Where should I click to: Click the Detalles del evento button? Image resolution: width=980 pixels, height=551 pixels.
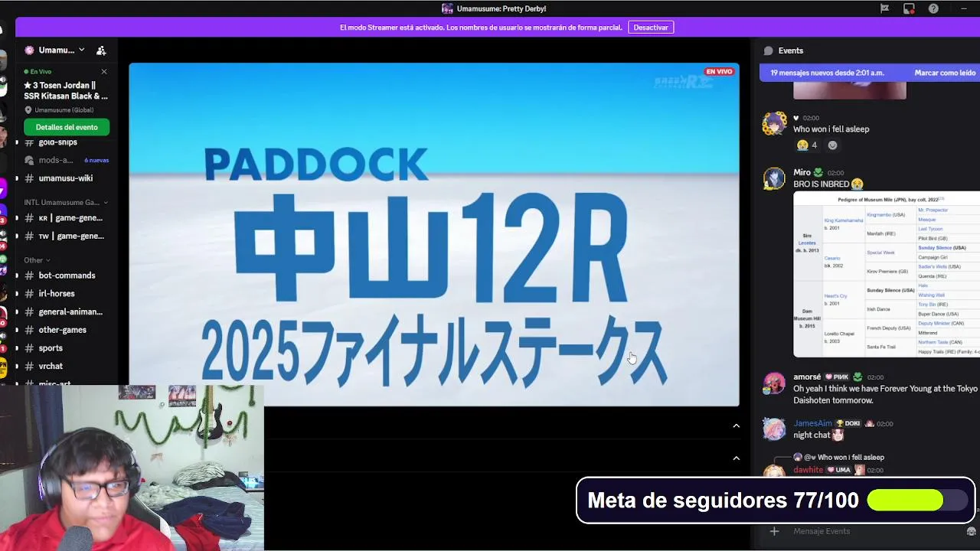pos(67,127)
